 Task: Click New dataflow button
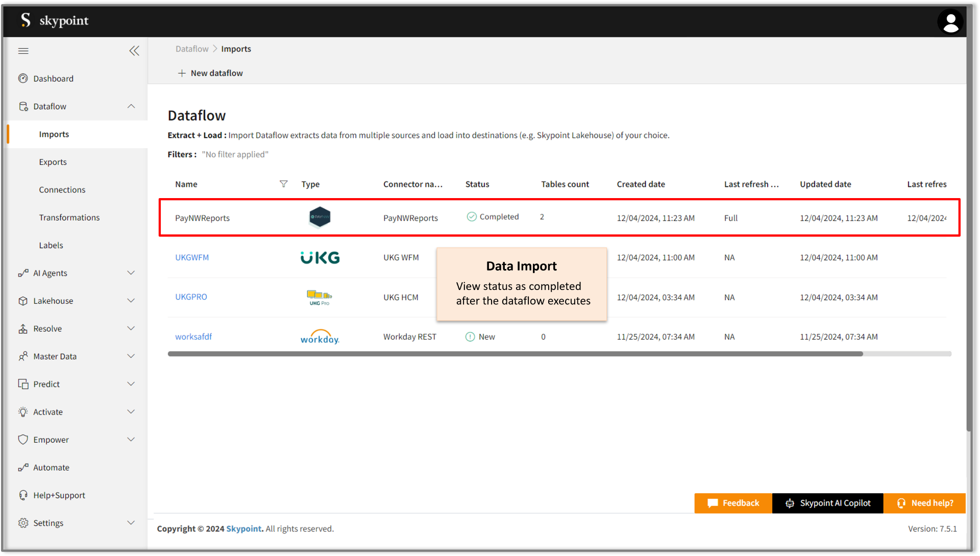[210, 73]
